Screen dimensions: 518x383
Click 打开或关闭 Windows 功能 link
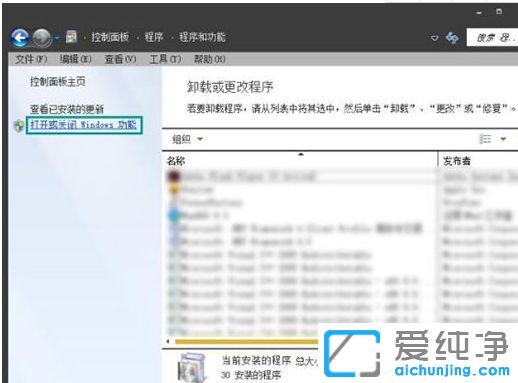click(x=84, y=125)
